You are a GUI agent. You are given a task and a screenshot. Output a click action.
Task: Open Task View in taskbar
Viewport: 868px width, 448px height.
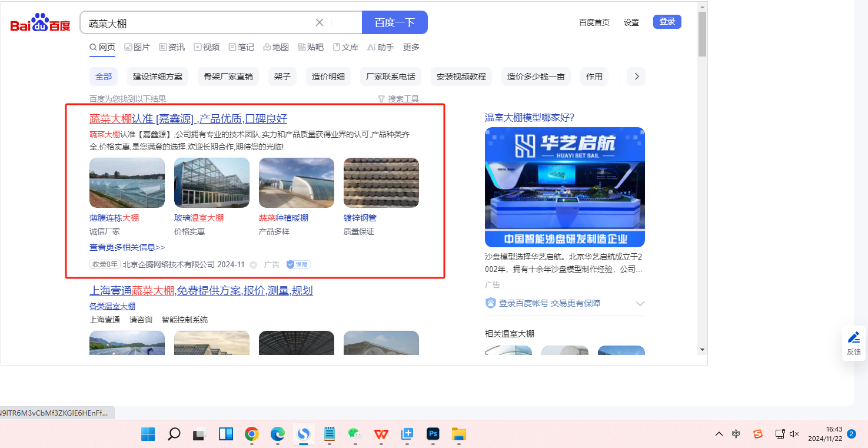tap(200, 434)
